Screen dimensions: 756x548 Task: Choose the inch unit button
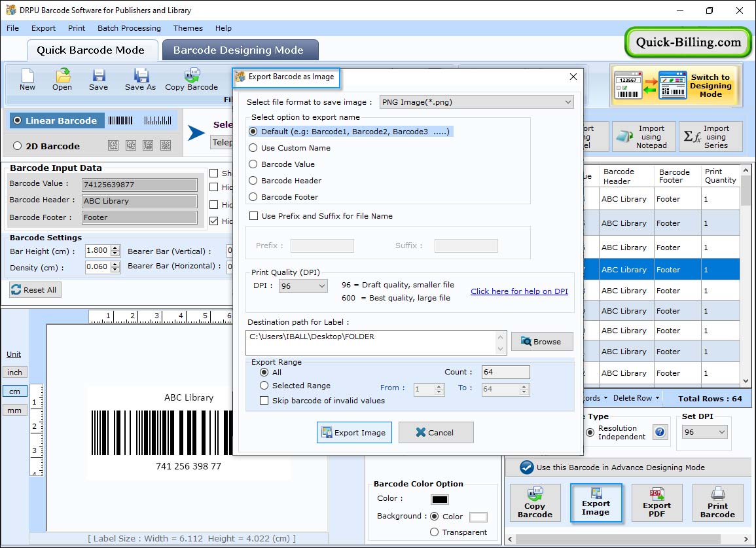[x=14, y=373]
